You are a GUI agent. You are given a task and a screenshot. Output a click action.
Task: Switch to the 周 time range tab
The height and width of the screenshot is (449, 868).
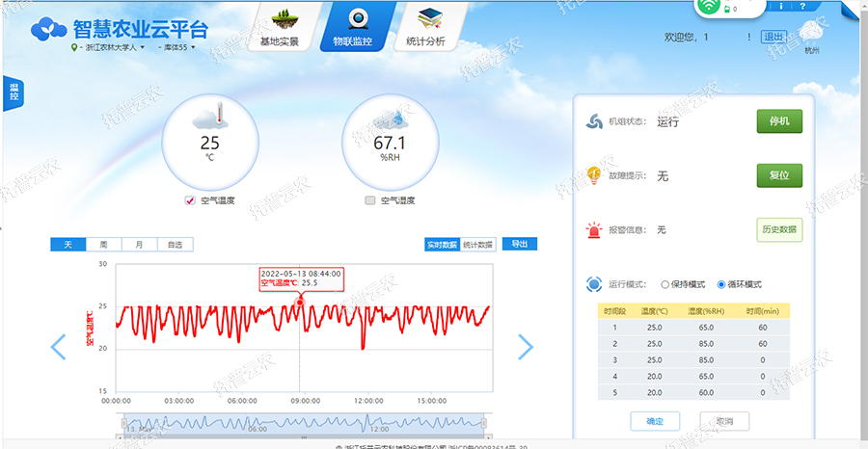103,245
